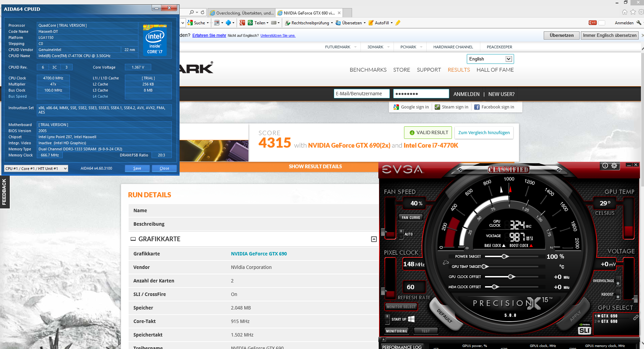
Task: Click the ANMELDEN login button
Action: [466, 94]
